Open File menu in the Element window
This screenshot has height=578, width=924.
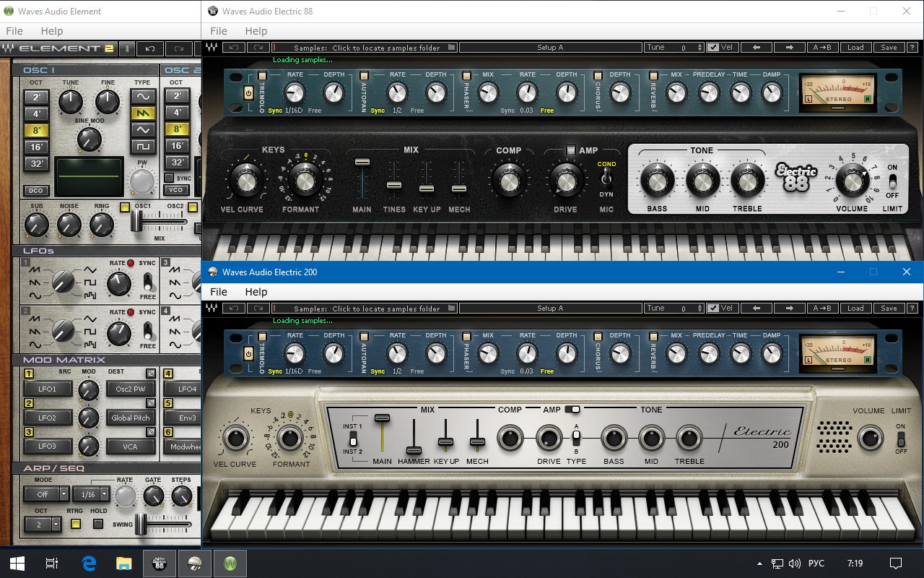[14, 31]
